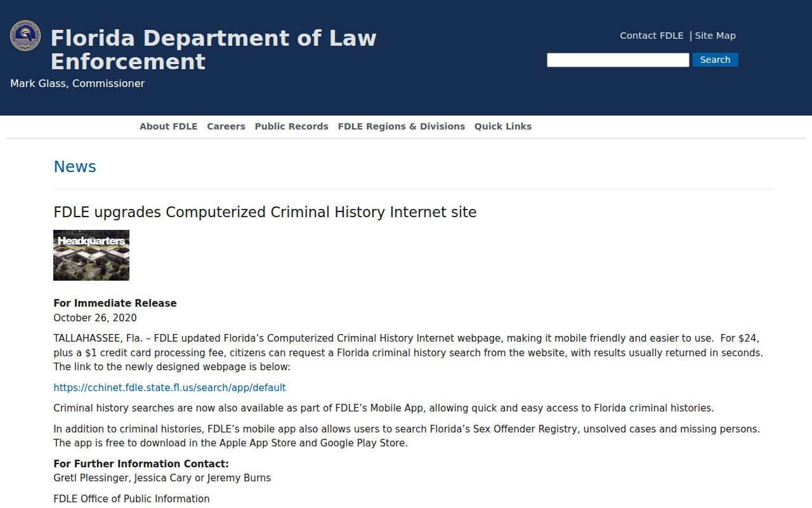Viewport: 812px width, 508px height.
Task: Open the Quick Links menu
Action: 503,126
